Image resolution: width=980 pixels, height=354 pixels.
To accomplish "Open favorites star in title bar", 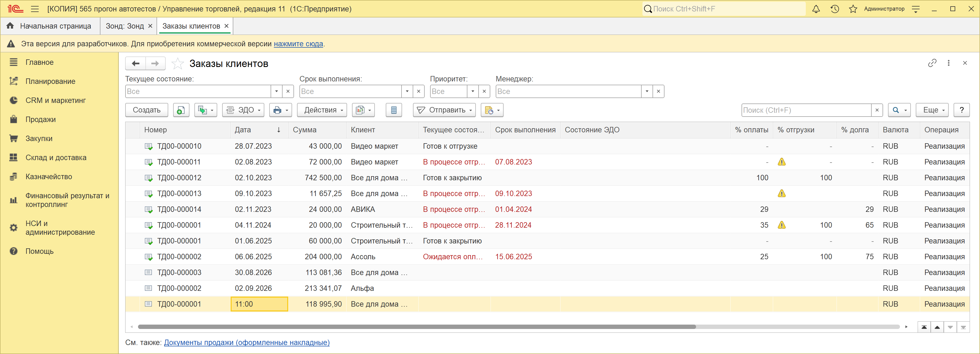I will 853,9.
